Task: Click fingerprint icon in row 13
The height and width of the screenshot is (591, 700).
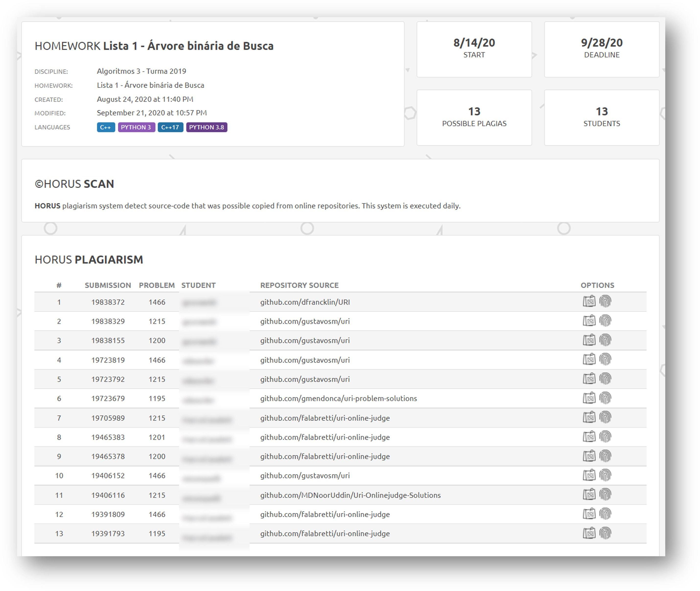Action: point(605,533)
